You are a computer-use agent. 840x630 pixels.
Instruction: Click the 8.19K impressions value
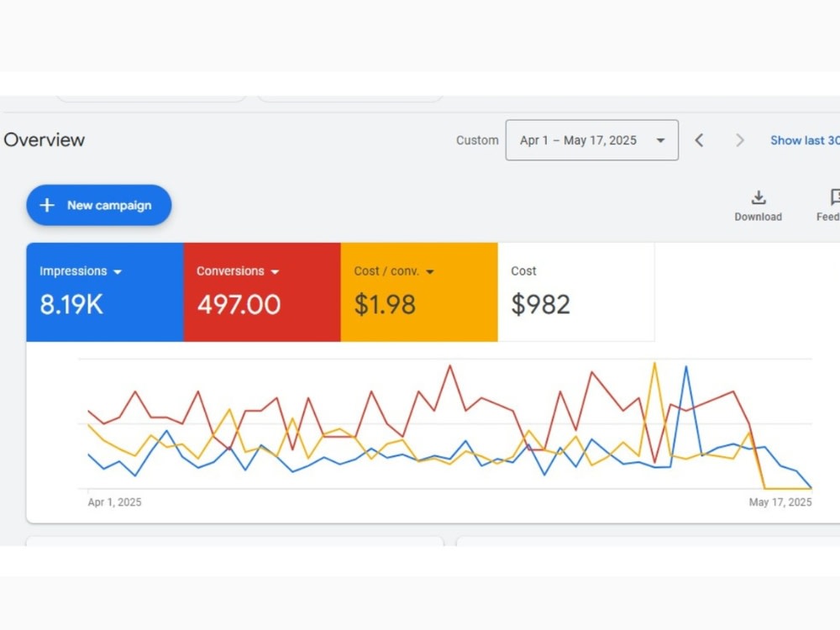click(x=71, y=304)
